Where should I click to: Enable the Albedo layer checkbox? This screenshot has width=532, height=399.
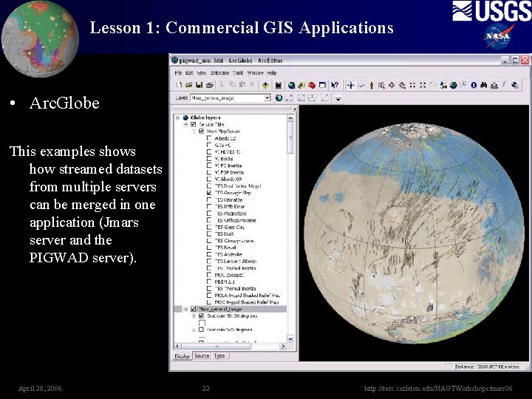(209, 138)
